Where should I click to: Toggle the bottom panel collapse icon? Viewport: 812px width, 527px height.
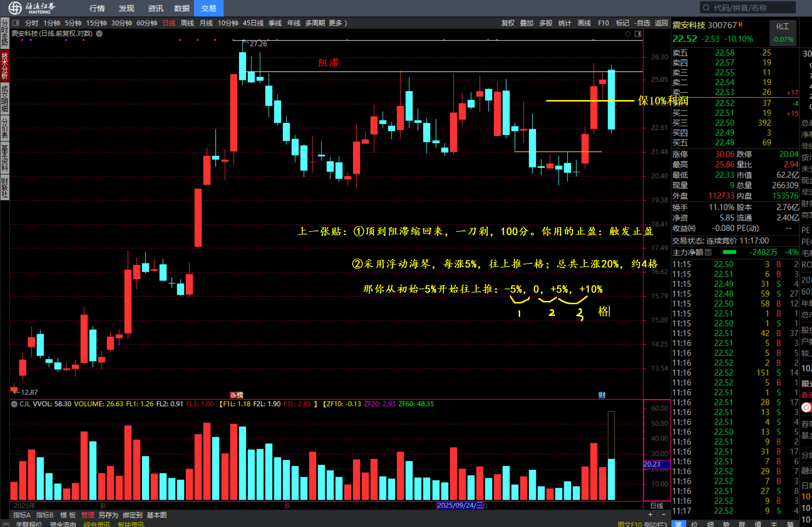(x=6, y=524)
